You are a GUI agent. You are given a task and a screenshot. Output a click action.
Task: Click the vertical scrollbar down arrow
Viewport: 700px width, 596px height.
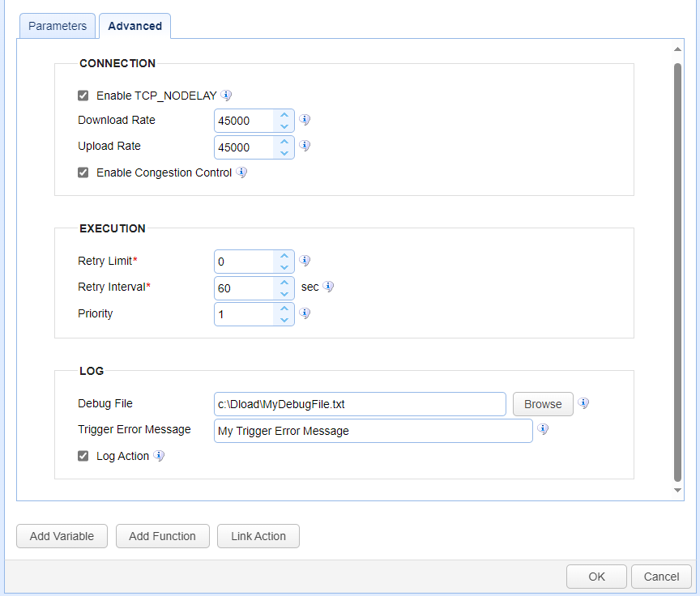tap(677, 490)
